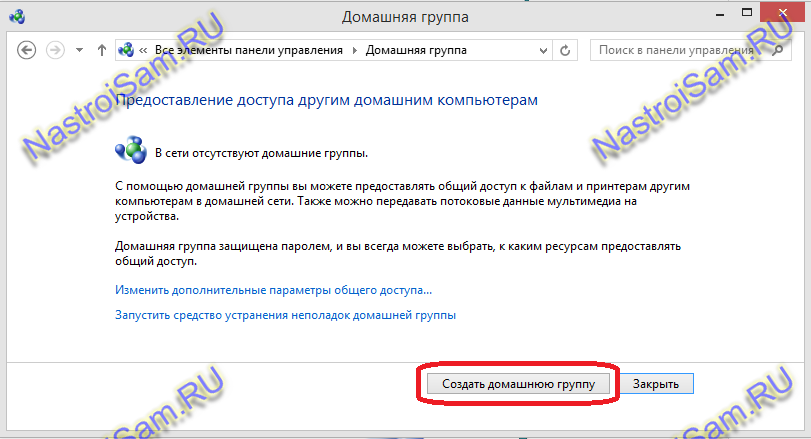The height and width of the screenshot is (439, 811).
Task: Click the HomeGroup spheres icon beside message
Action: click(x=131, y=150)
